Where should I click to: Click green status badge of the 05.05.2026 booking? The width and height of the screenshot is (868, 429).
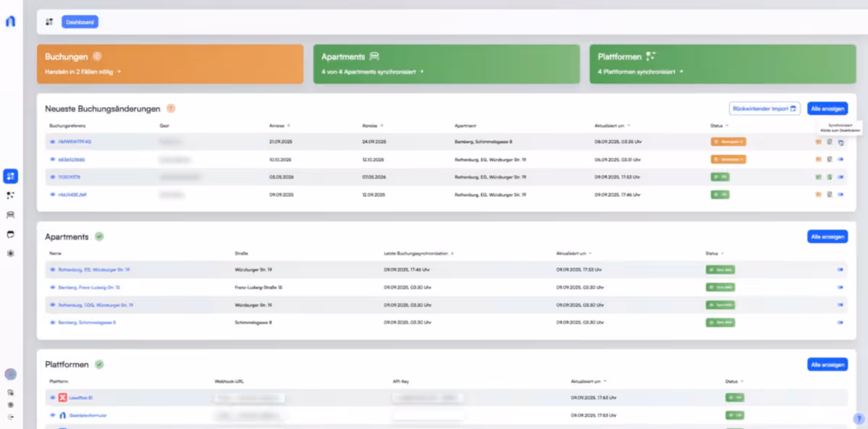pyautogui.click(x=720, y=177)
